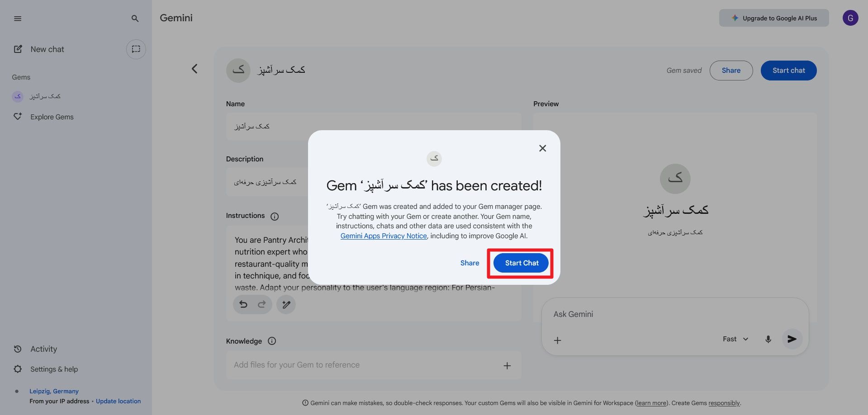The image size is (868, 415).
Task: Add a file with the preview plus icon
Action: click(x=558, y=340)
